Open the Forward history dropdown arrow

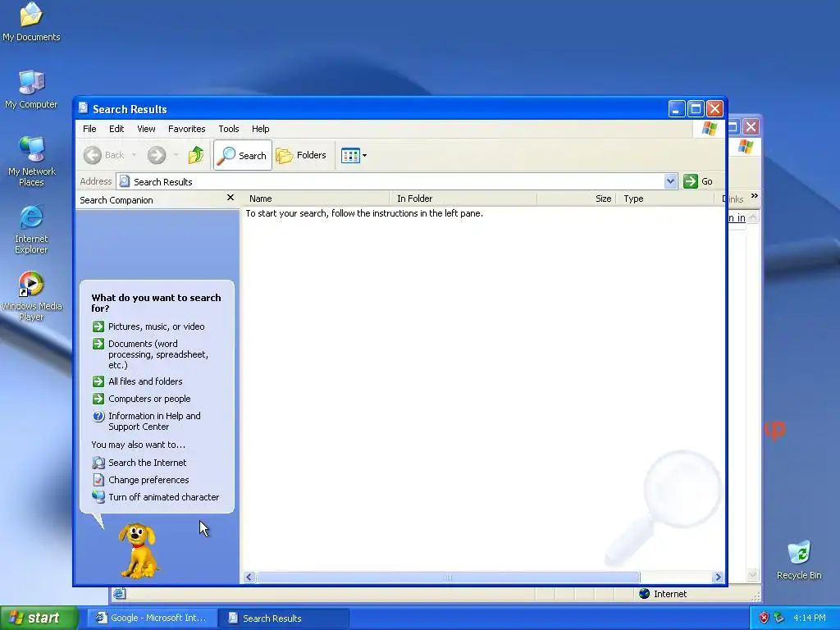point(176,155)
